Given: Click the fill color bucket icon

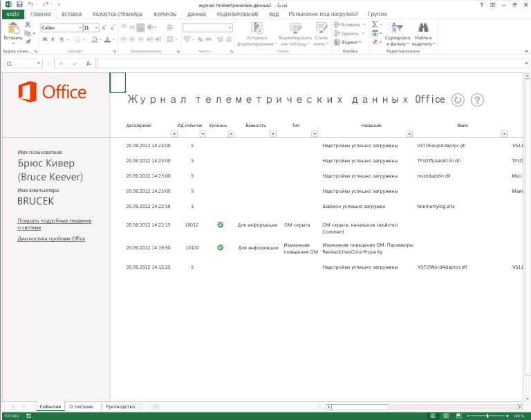Looking at the screenshot, I should click(95, 39).
